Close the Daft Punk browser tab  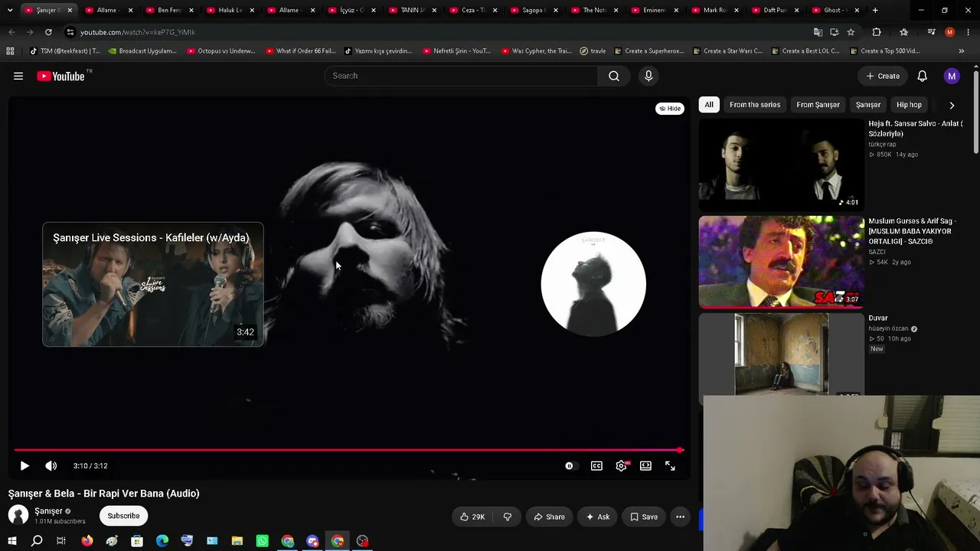pos(797,10)
